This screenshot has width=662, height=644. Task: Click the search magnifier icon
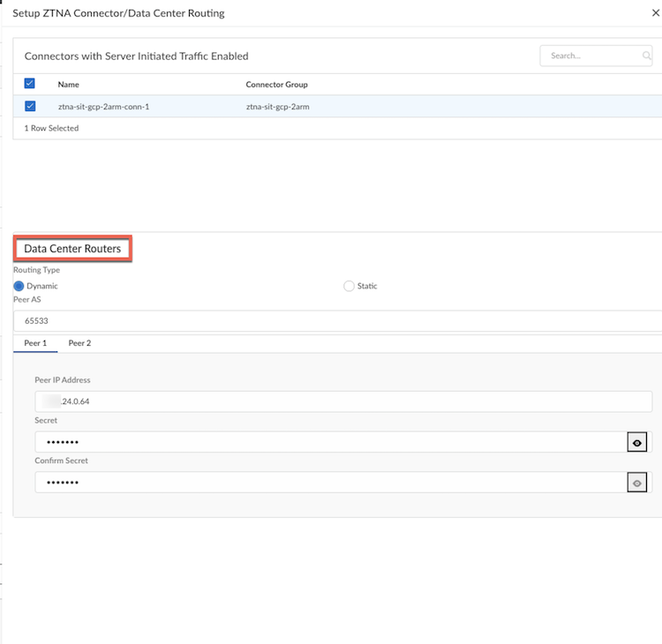tap(647, 56)
